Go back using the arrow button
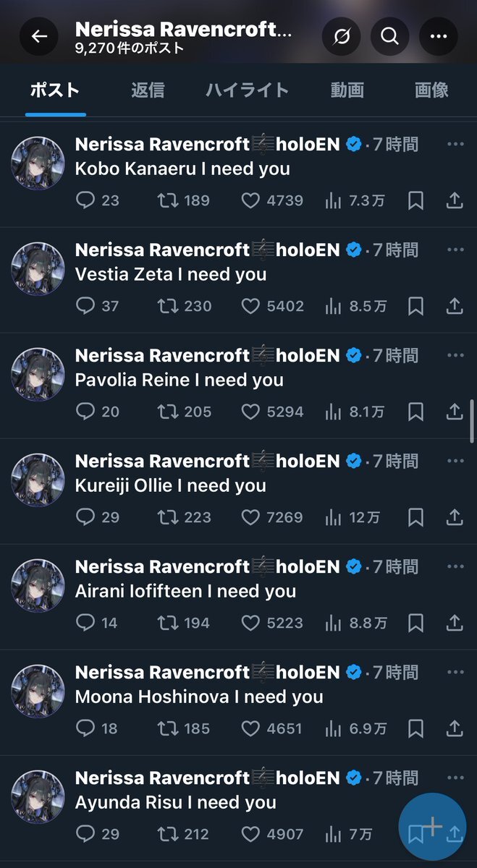 pyautogui.click(x=39, y=36)
